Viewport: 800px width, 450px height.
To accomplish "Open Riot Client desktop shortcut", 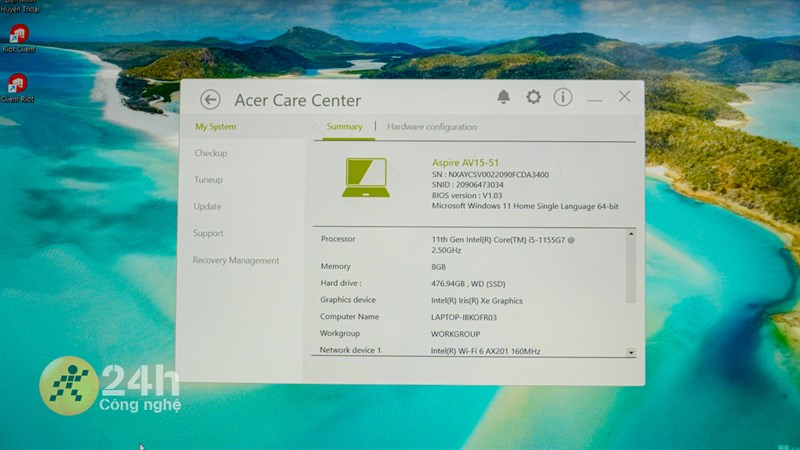I will point(18,38).
